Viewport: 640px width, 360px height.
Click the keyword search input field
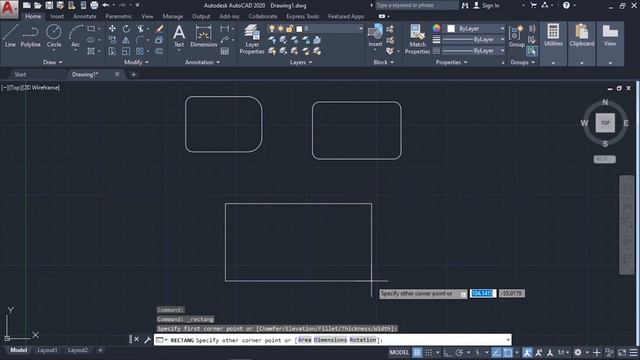416,5
